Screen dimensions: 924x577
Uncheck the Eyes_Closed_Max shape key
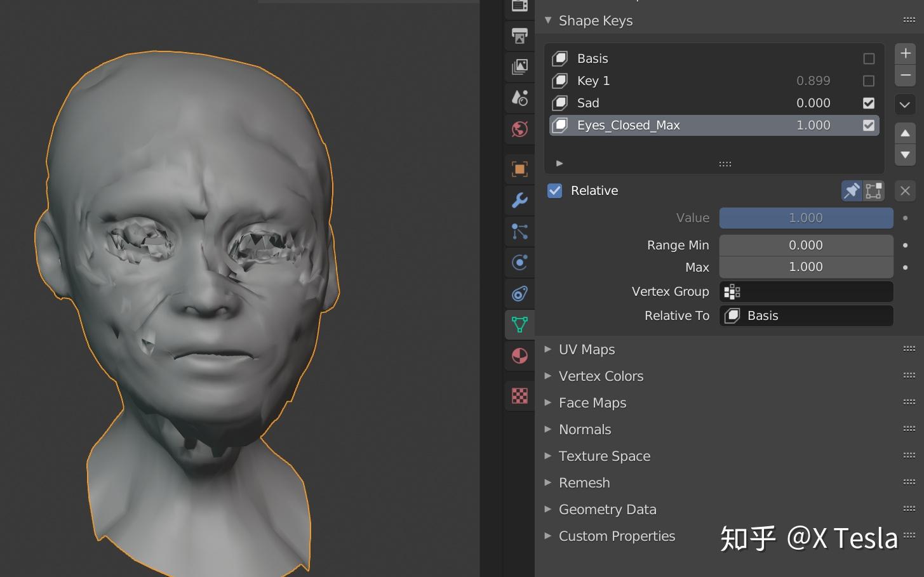(x=869, y=125)
